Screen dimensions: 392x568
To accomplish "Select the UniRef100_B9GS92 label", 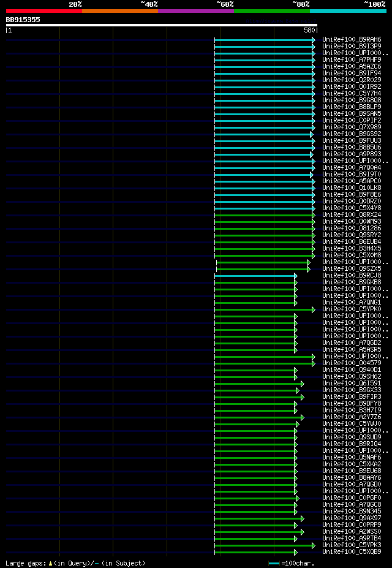I will pyautogui.click(x=352, y=134).
